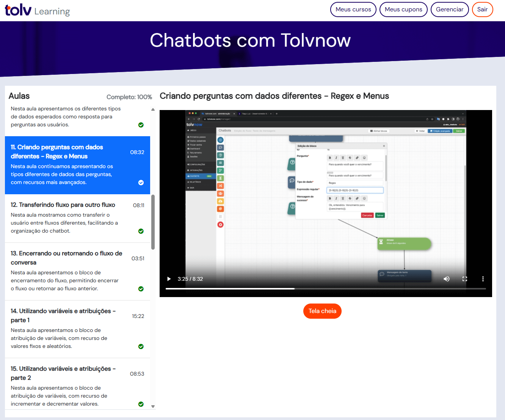The image size is (505, 420).
Task: Open Meus cupons page
Action: click(403, 9)
